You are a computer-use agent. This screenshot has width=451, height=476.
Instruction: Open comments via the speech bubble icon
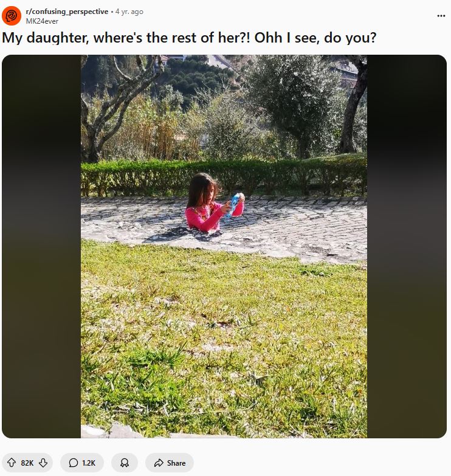pos(73,463)
